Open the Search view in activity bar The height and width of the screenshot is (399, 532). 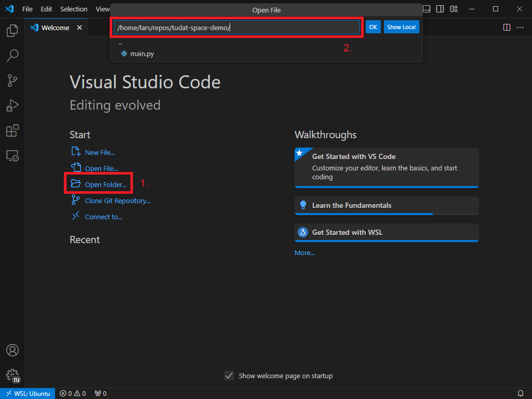coord(12,55)
